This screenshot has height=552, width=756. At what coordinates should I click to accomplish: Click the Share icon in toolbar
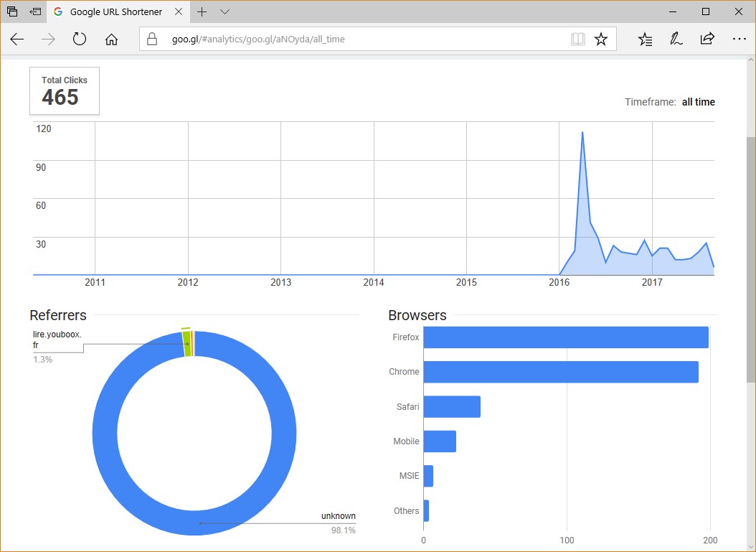click(707, 39)
